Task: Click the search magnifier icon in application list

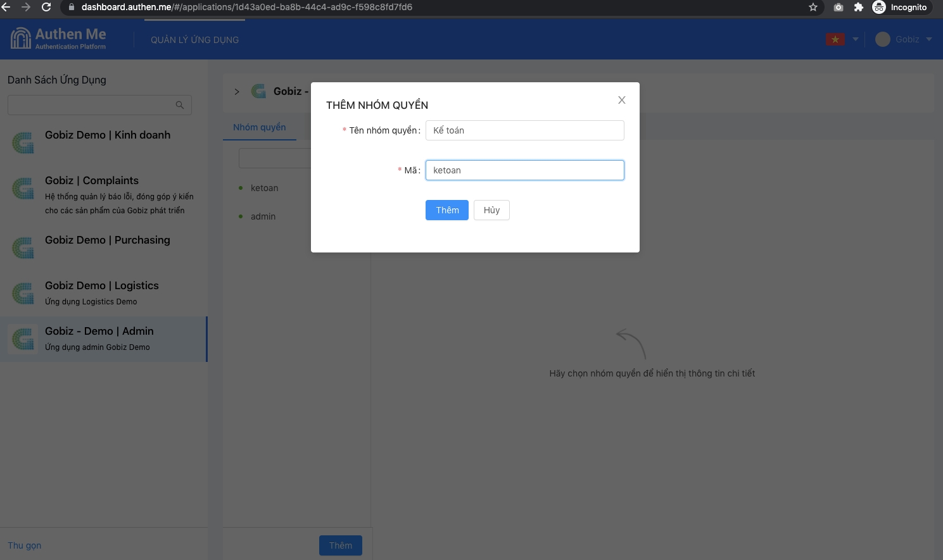Action: [180, 105]
